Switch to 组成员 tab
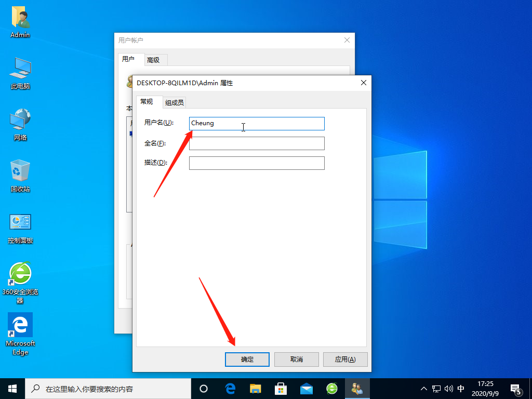This screenshot has height=399, width=532. [x=174, y=102]
